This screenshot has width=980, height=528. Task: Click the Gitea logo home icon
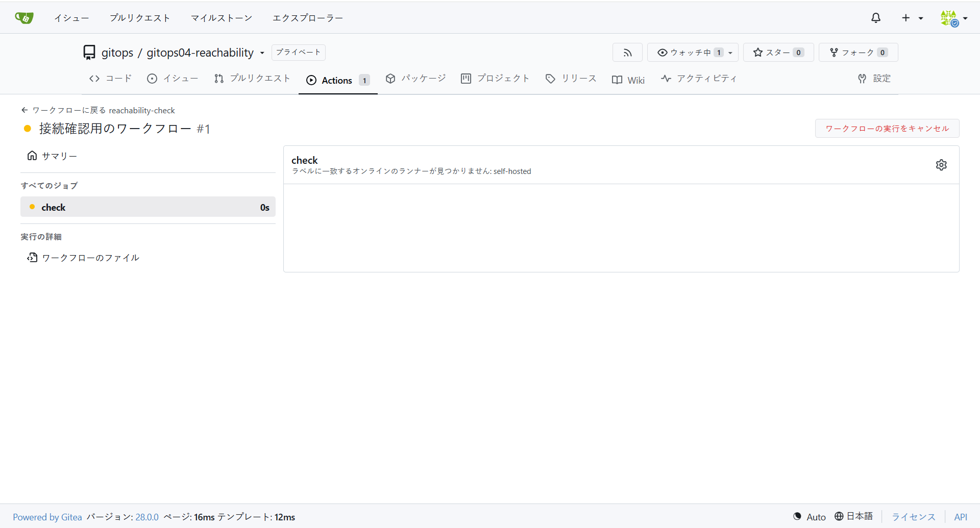pyautogui.click(x=24, y=18)
